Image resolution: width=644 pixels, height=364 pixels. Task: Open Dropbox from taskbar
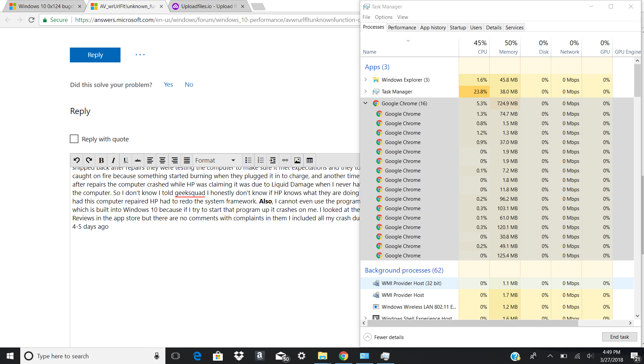(239, 356)
